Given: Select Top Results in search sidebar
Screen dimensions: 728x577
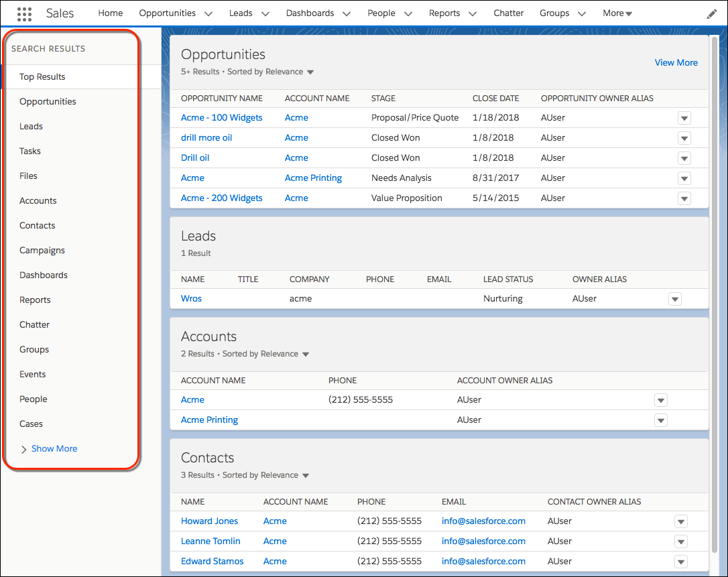Looking at the screenshot, I should (82, 76).
